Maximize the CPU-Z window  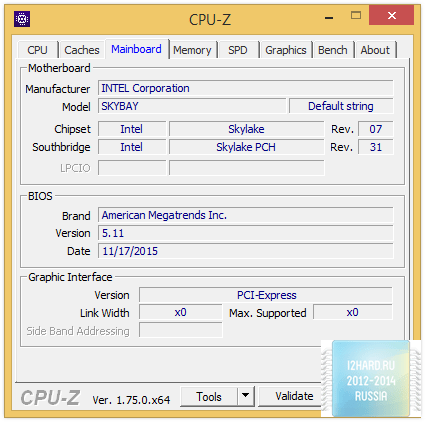click(356, 16)
